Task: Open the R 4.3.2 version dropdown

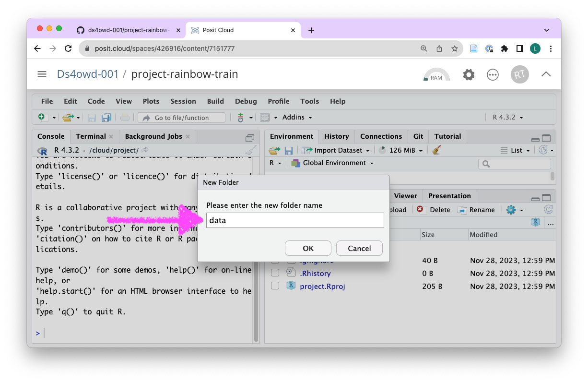Action: click(x=507, y=118)
